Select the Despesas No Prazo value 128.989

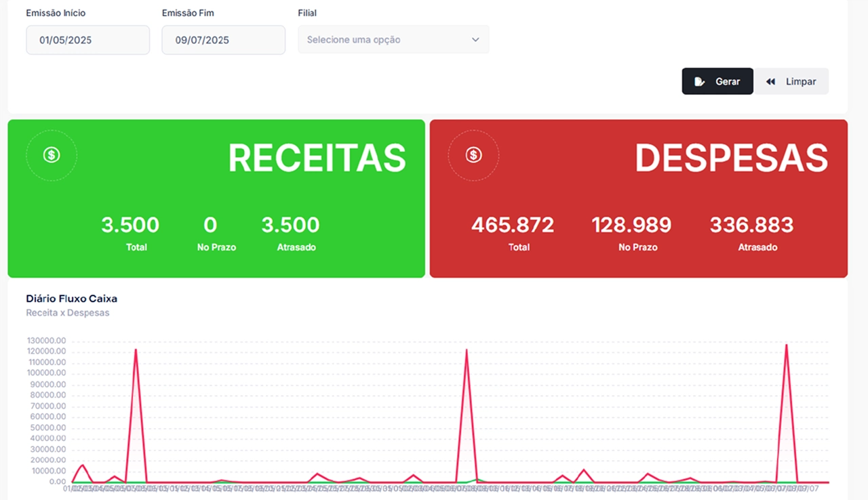point(631,225)
